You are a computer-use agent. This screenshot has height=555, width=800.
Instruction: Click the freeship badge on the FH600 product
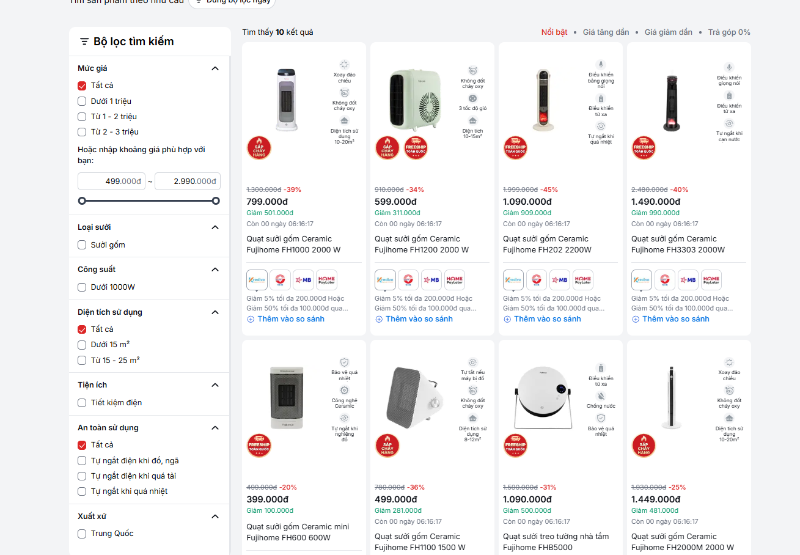click(259, 445)
